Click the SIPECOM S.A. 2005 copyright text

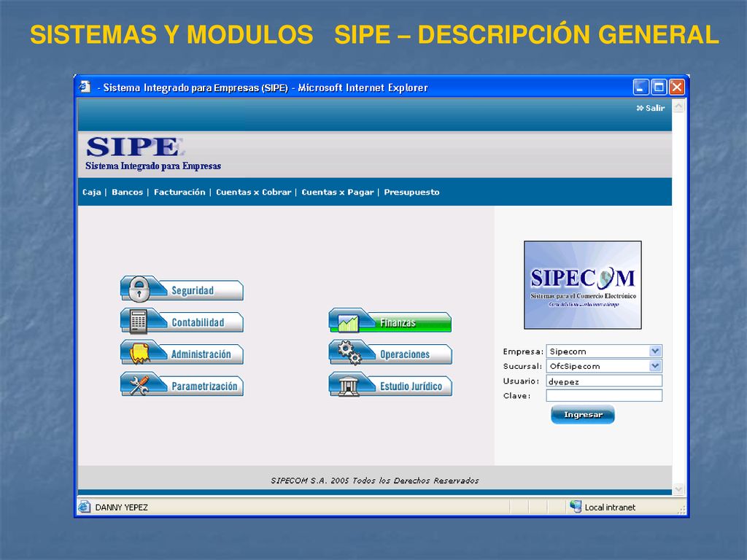pos(374,481)
